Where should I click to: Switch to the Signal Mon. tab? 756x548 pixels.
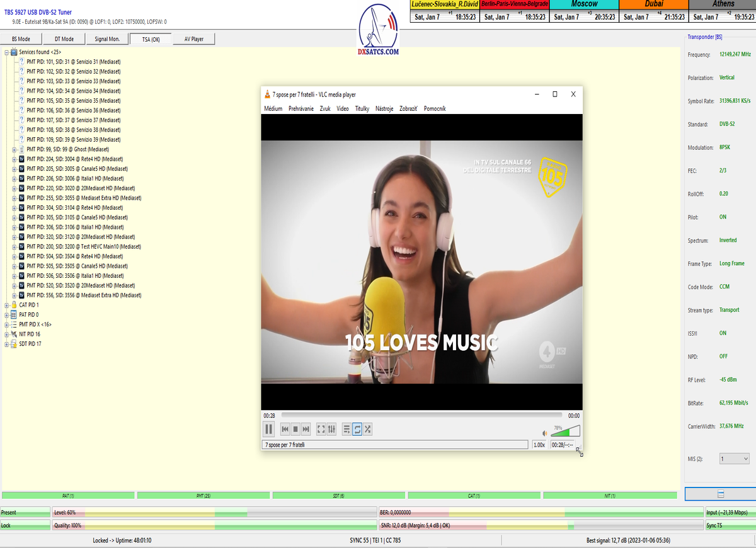[x=107, y=39]
